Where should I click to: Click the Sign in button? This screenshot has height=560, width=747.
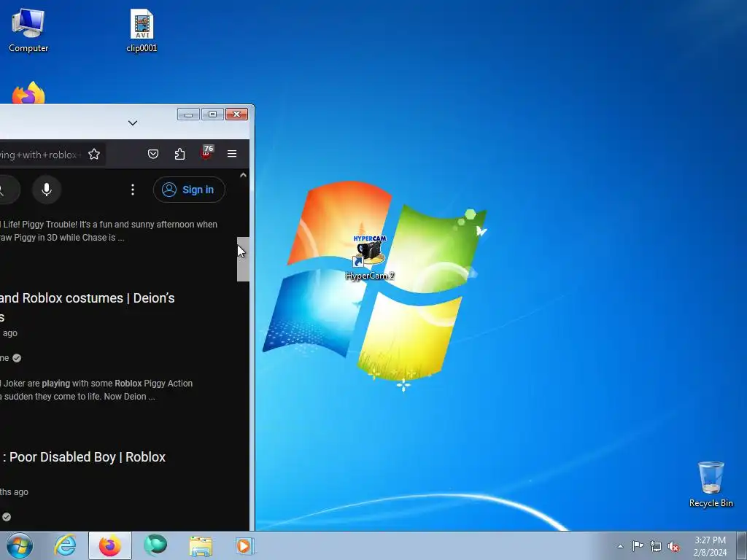pyautogui.click(x=189, y=190)
